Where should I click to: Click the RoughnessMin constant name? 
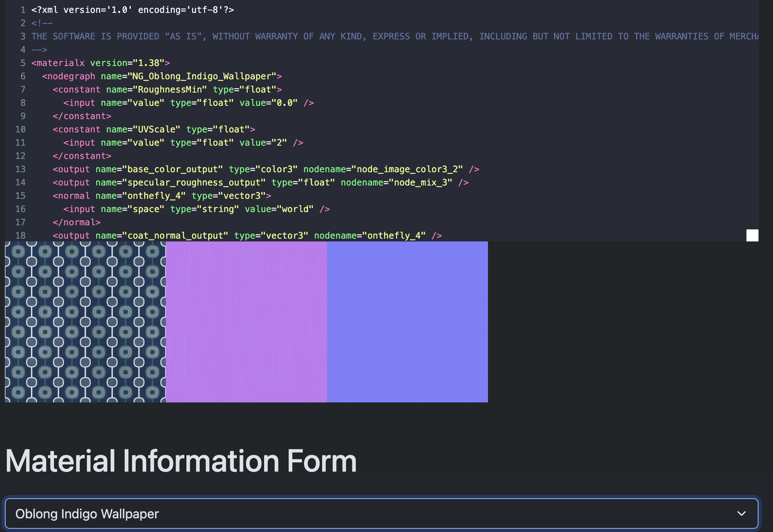click(x=170, y=90)
